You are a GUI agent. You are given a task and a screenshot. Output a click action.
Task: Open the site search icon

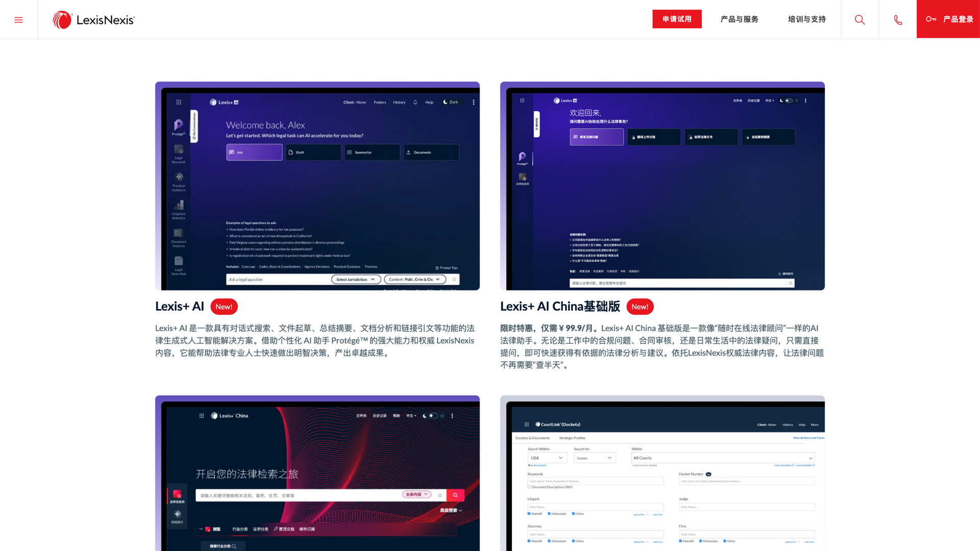860,19
